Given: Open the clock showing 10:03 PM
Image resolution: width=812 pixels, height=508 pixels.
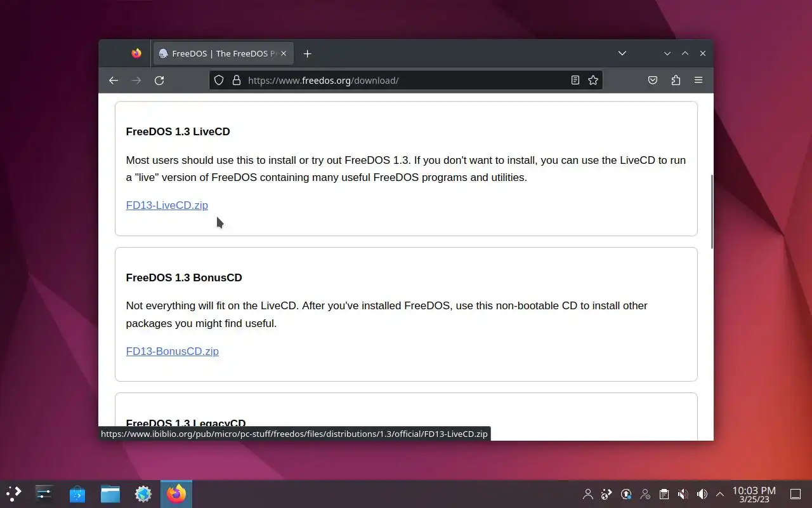Looking at the screenshot, I should pos(754,494).
